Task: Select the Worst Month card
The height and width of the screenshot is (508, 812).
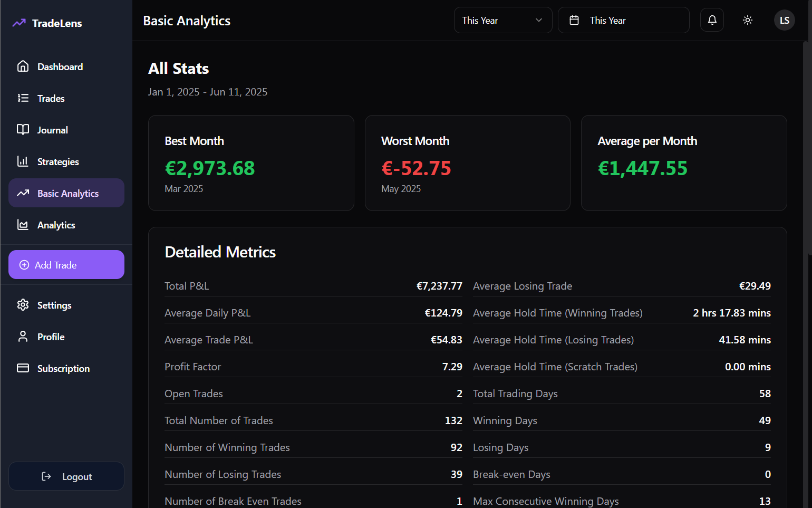Action: coord(468,163)
